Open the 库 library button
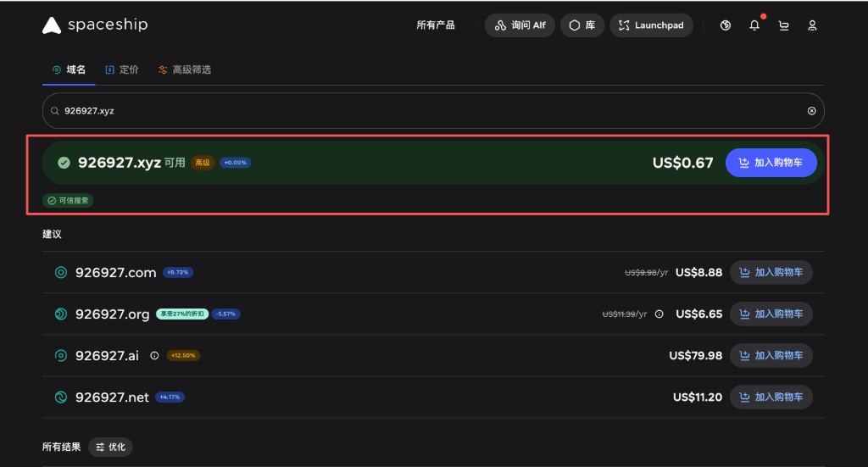The image size is (868, 467). coord(581,25)
